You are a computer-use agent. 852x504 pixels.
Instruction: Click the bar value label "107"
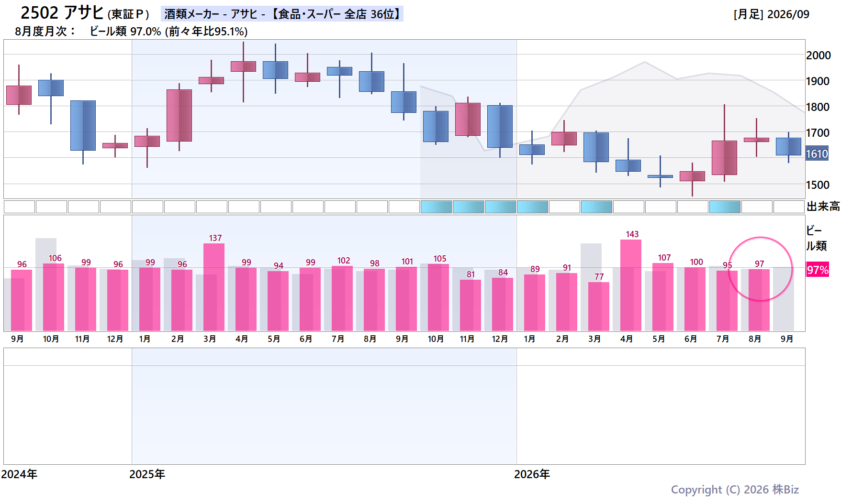664,258
